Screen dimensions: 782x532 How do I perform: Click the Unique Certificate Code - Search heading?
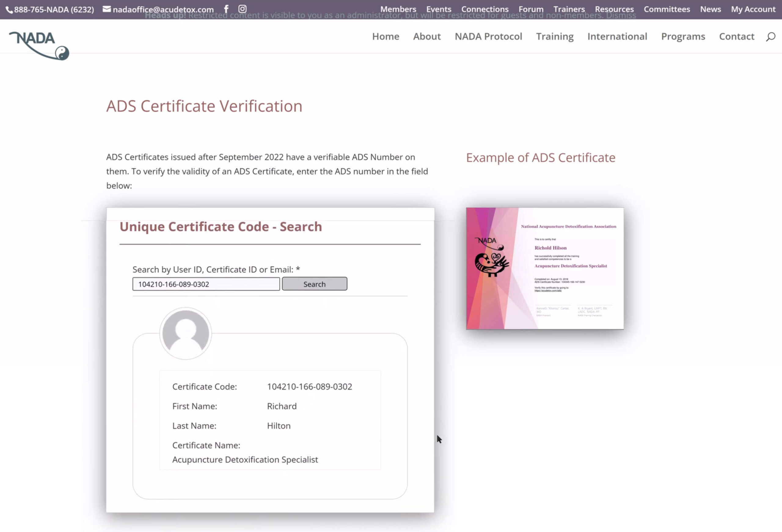pos(221,227)
